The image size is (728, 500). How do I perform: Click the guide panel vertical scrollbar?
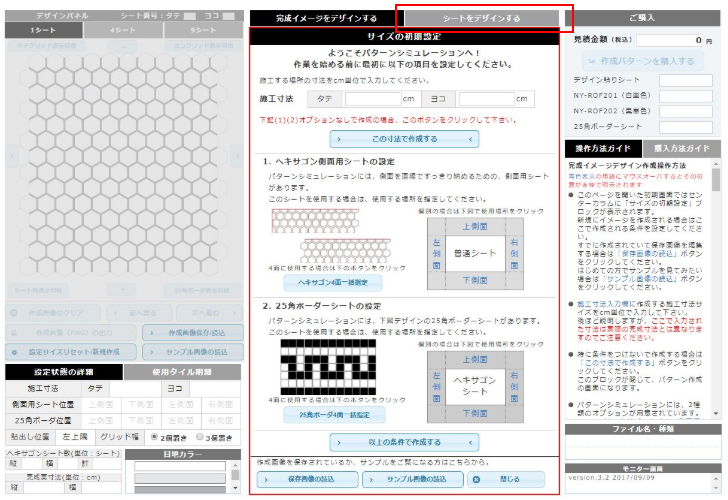(x=715, y=288)
